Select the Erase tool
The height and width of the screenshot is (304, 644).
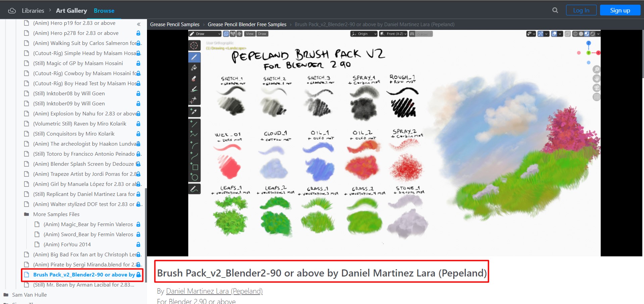pyautogui.click(x=194, y=79)
